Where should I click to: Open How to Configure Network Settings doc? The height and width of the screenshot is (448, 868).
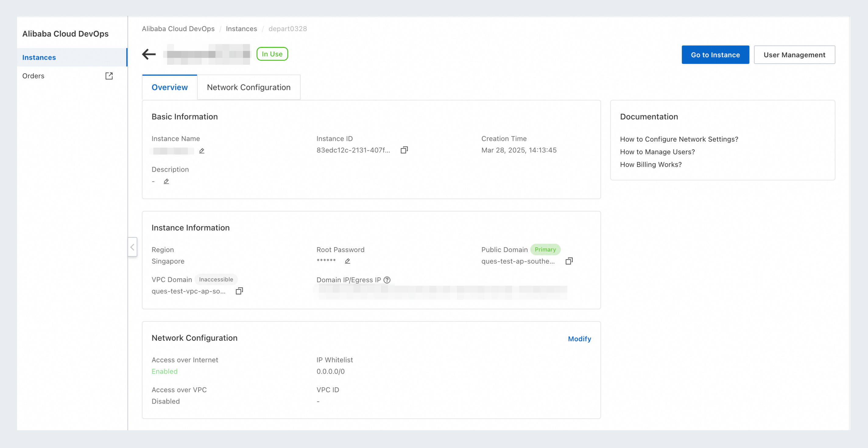coord(679,139)
